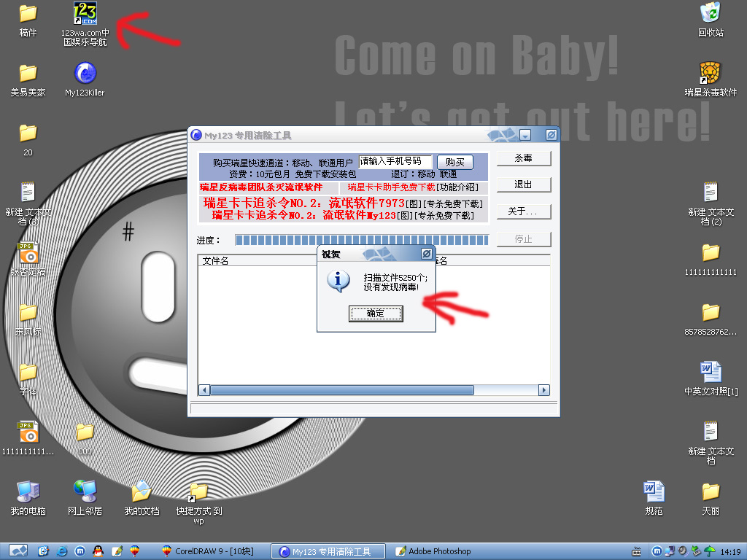The image size is (747, 560).
Task: Open the 东风标 folder
Action: pyautogui.click(x=28, y=319)
